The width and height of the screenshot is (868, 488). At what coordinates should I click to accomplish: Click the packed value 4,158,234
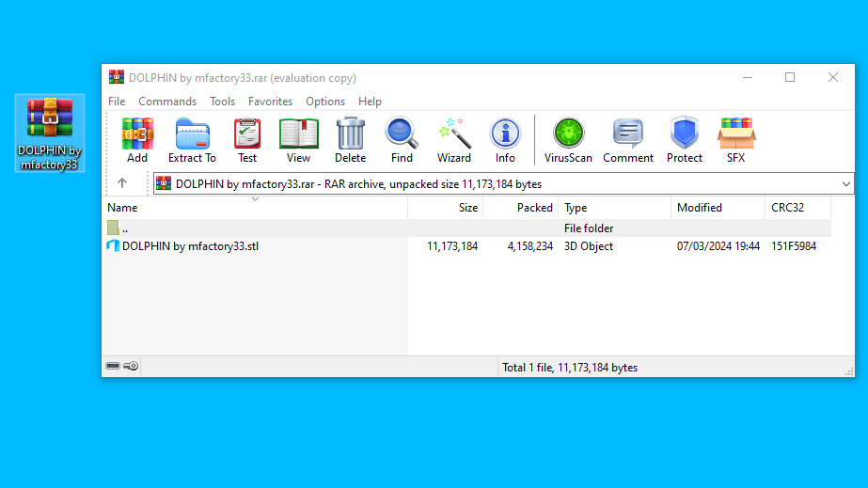529,246
